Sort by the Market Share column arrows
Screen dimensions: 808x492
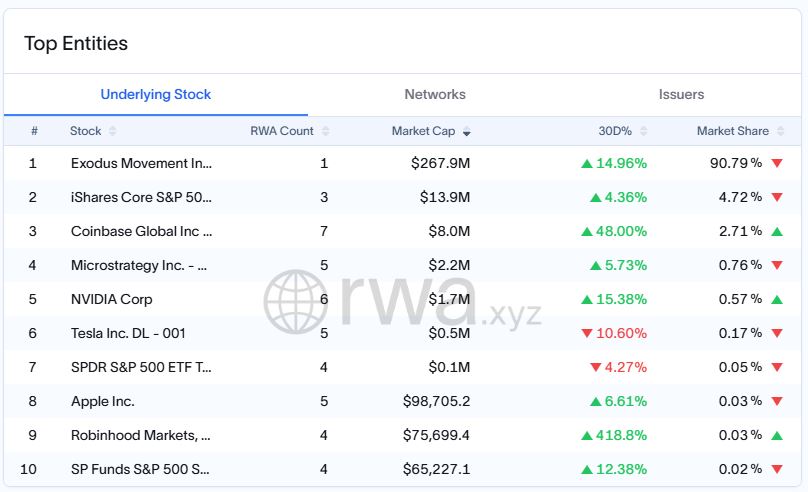(x=780, y=131)
